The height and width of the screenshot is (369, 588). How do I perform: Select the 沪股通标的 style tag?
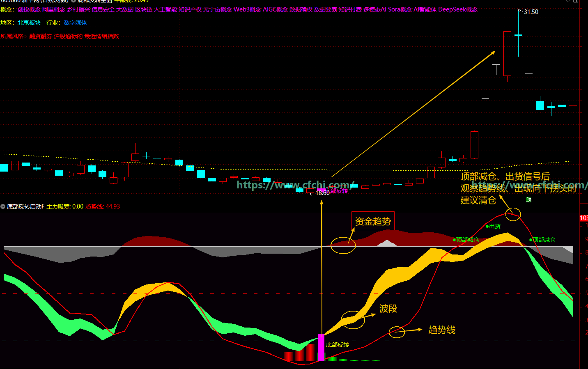68,36
